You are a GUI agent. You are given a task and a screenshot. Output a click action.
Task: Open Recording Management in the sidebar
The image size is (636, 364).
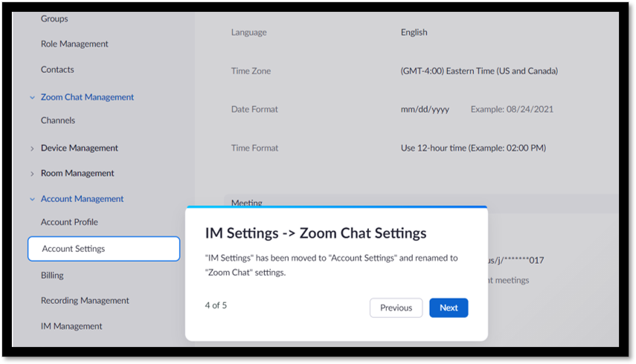click(85, 300)
